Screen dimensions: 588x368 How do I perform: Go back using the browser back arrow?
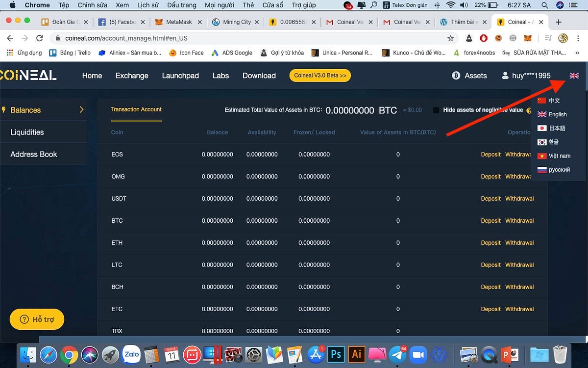coord(10,38)
